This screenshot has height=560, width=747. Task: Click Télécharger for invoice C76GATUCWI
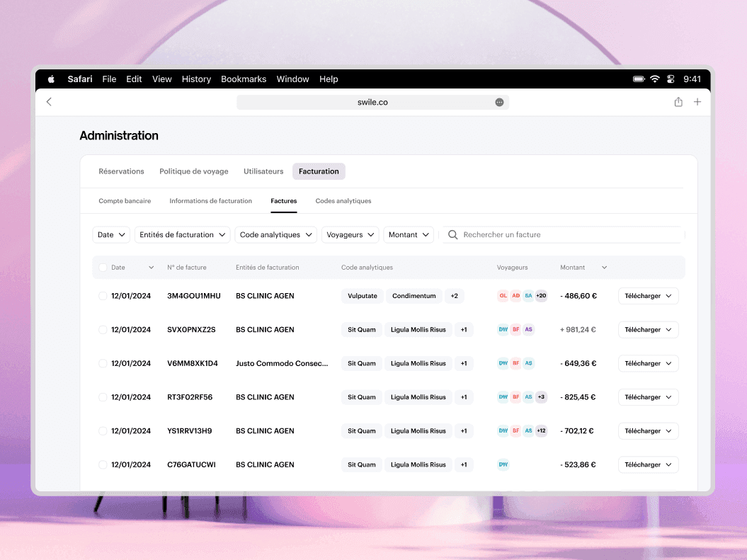click(648, 465)
